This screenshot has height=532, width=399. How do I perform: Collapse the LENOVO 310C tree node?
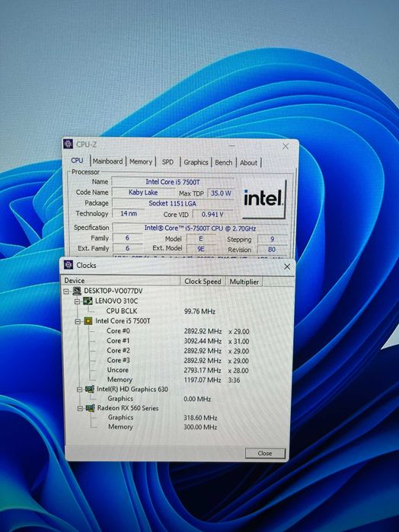click(x=78, y=301)
